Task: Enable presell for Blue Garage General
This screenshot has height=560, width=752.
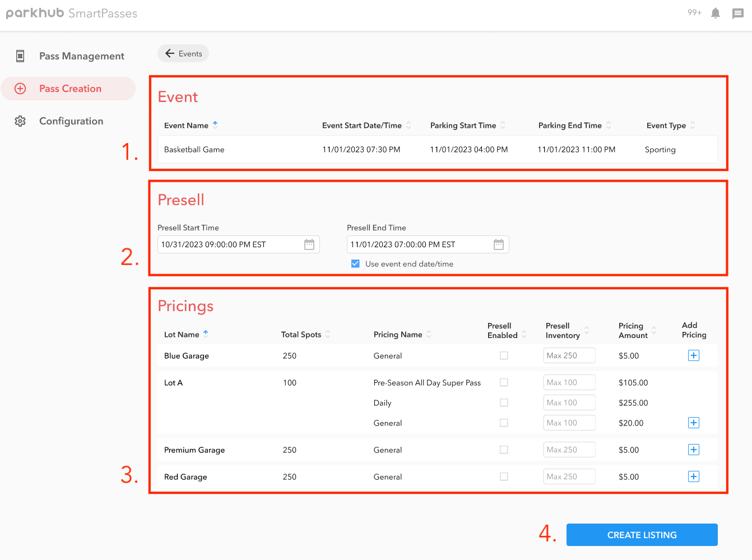Action: (x=504, y=355)
